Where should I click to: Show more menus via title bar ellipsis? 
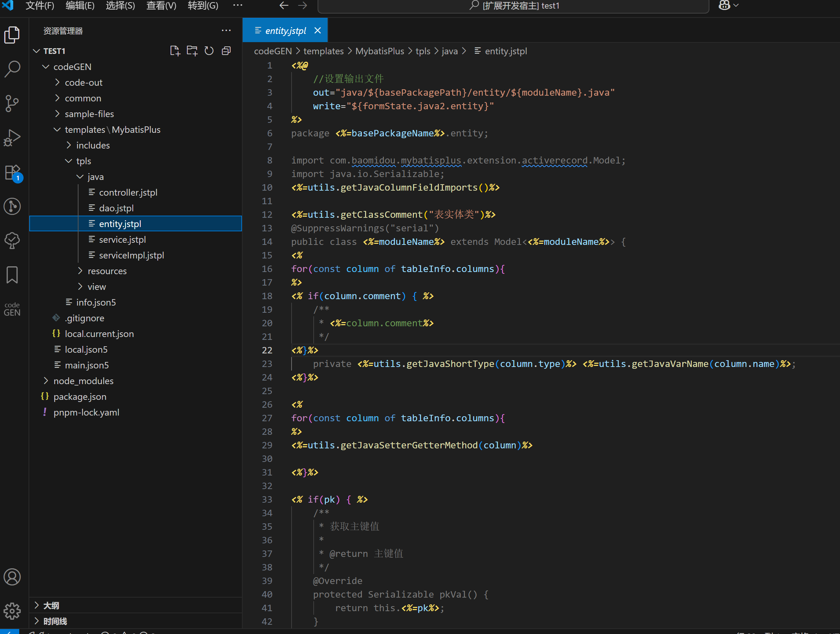238,5
